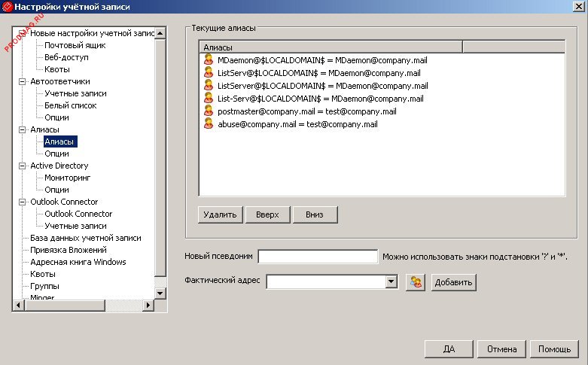This screenshot has height=365, width=588.
Task: Click the user icon beside List-Serv@$LOCALDOMAIN$ alias
Action: tap(209, 99)
